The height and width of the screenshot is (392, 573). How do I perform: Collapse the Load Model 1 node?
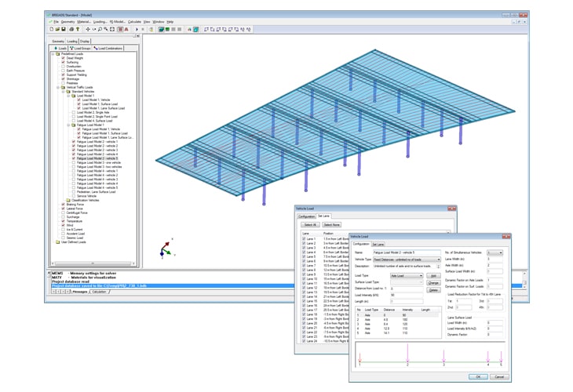pyautogui.click(x=68, y=96)
